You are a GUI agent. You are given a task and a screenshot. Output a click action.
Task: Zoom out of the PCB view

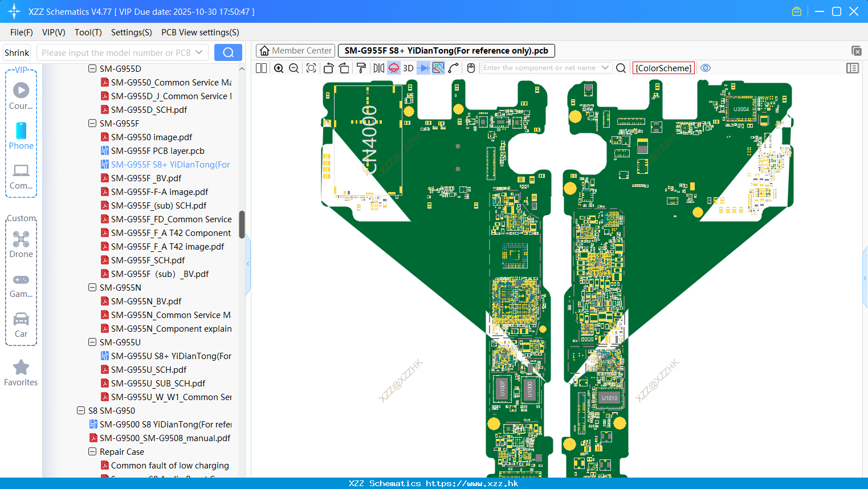(x=294, y=68)
